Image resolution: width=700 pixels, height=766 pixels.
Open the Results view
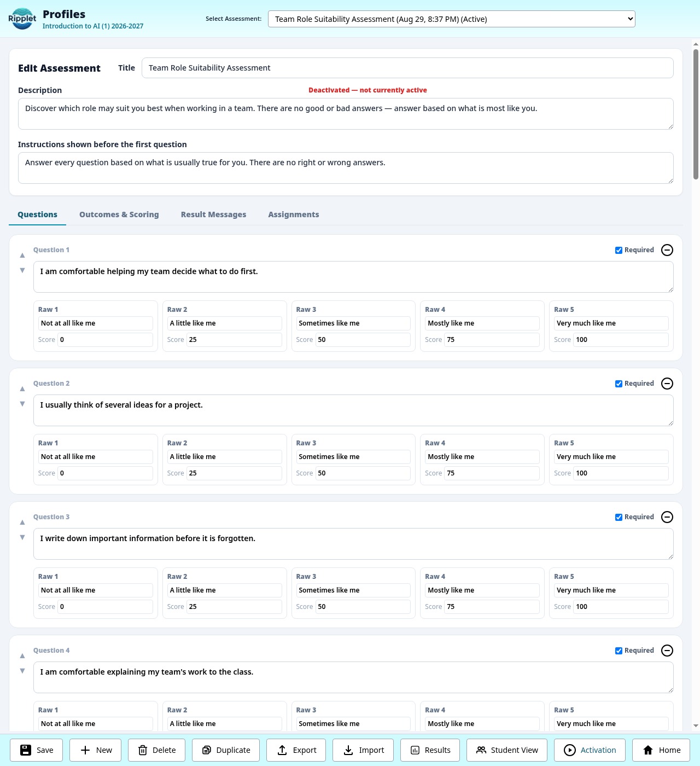pos(430,750)
